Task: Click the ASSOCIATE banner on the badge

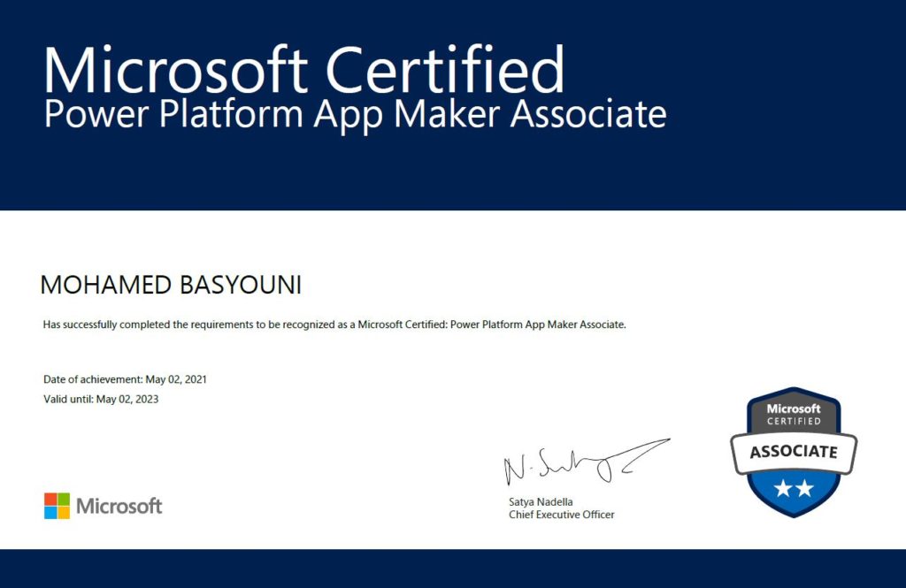Action: point(794,452)
